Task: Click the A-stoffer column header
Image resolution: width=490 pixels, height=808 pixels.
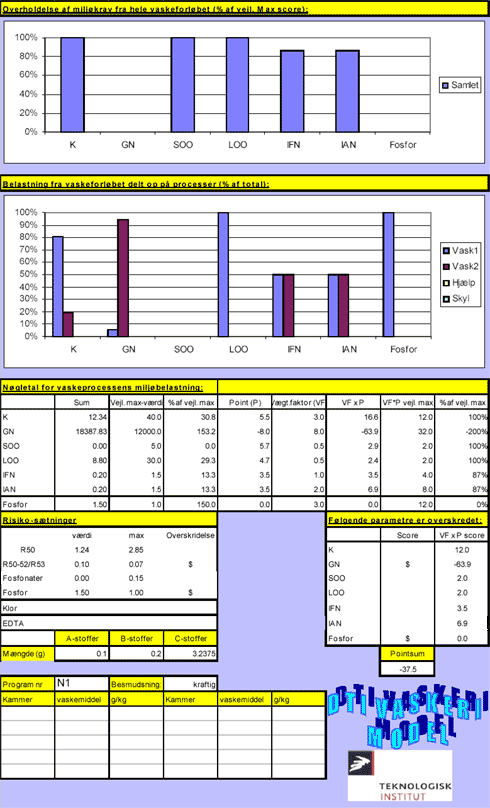Action: pyautogui.click(x=81, y=638)
